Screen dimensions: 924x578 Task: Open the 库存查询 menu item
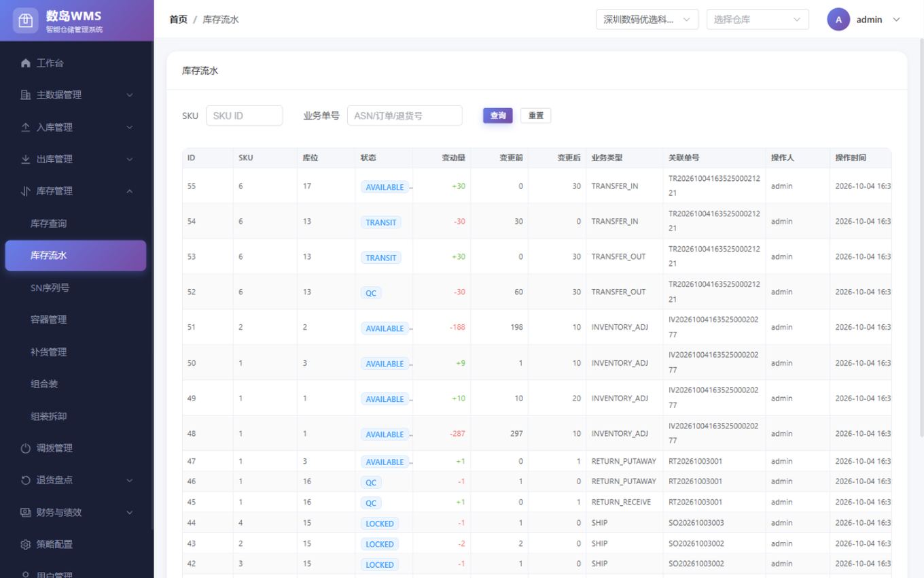[x=75, y=224]
